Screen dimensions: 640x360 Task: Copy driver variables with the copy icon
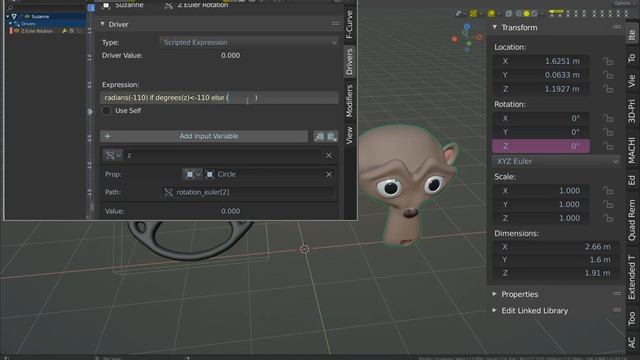[x=319, y=136]
